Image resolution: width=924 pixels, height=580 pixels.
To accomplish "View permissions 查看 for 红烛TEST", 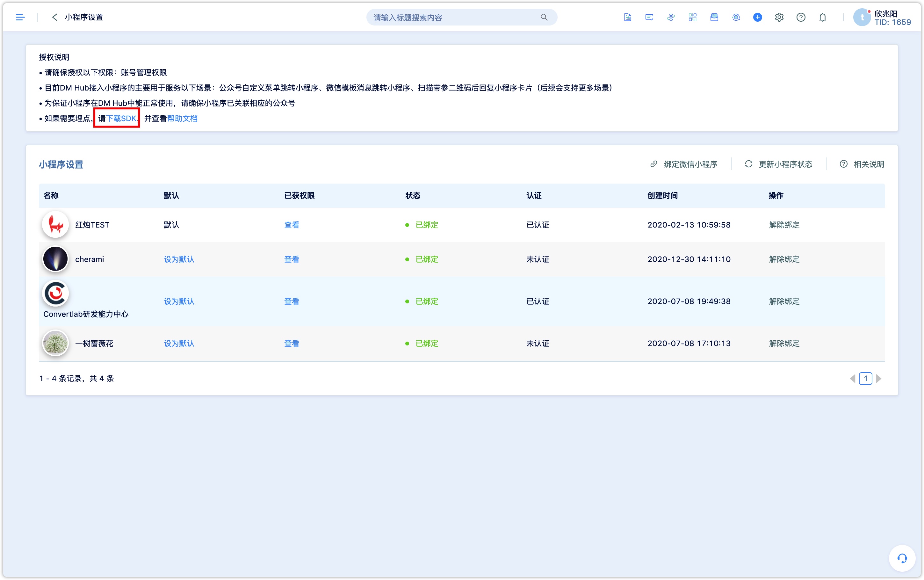I will tap(292, 225).
